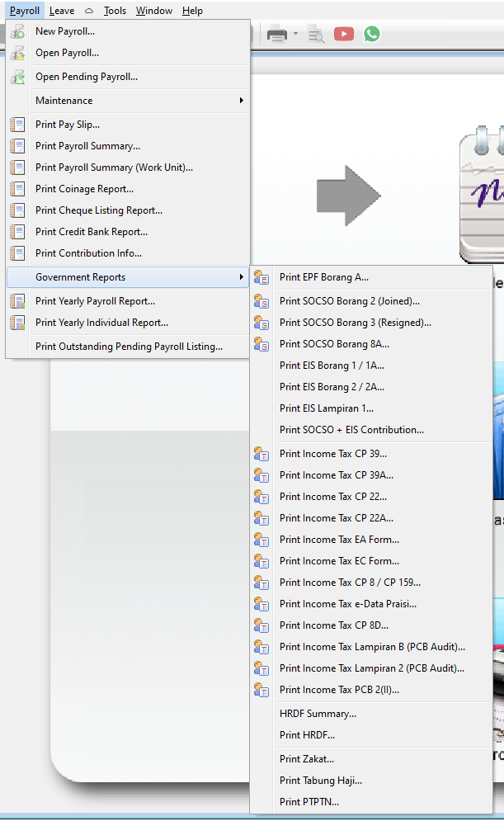Select Print Outstanding Pending Payroll Listing
The width and height of the screenshot is (504, 821).
click(x=129, y=347)
